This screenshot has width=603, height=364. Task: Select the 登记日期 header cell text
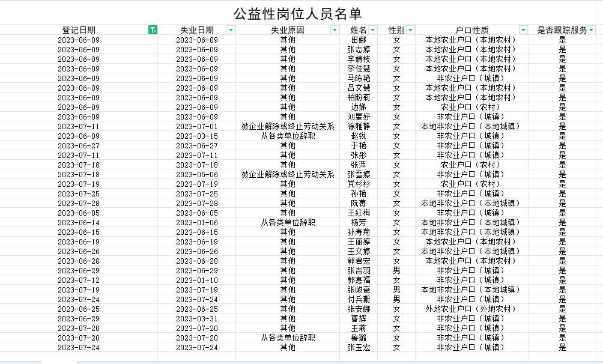coord(79,30)
